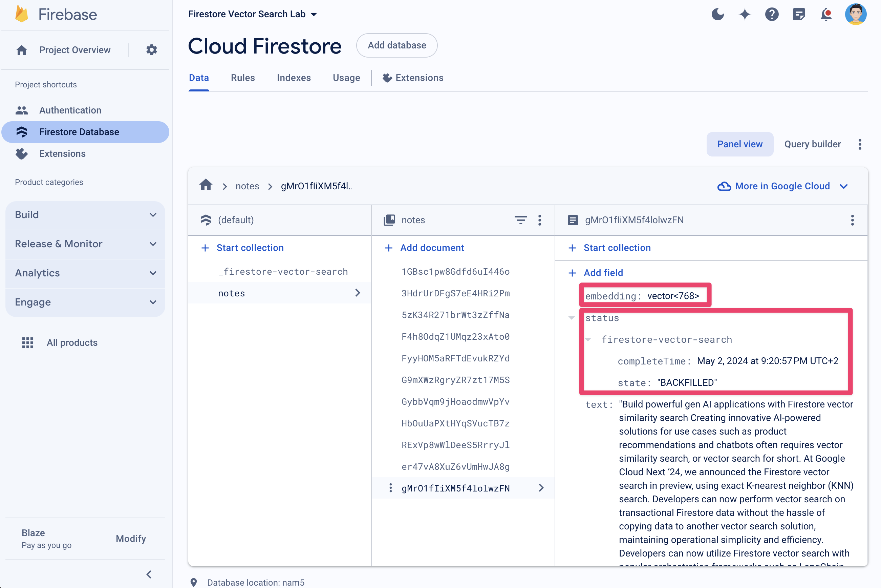
Task: Click the gMrO1fliXM5f4lolwzFN document in notes list
Action: coord(455,488)
